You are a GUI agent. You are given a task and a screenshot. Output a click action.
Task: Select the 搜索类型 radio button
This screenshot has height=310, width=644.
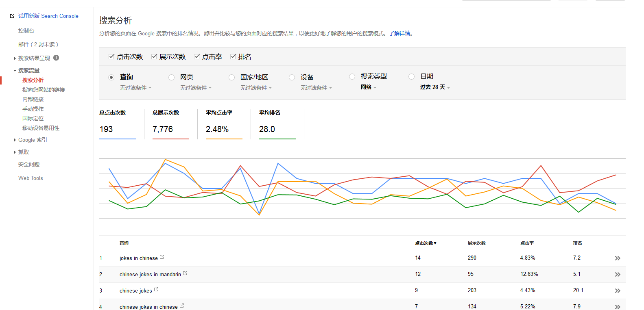(352, 76)
